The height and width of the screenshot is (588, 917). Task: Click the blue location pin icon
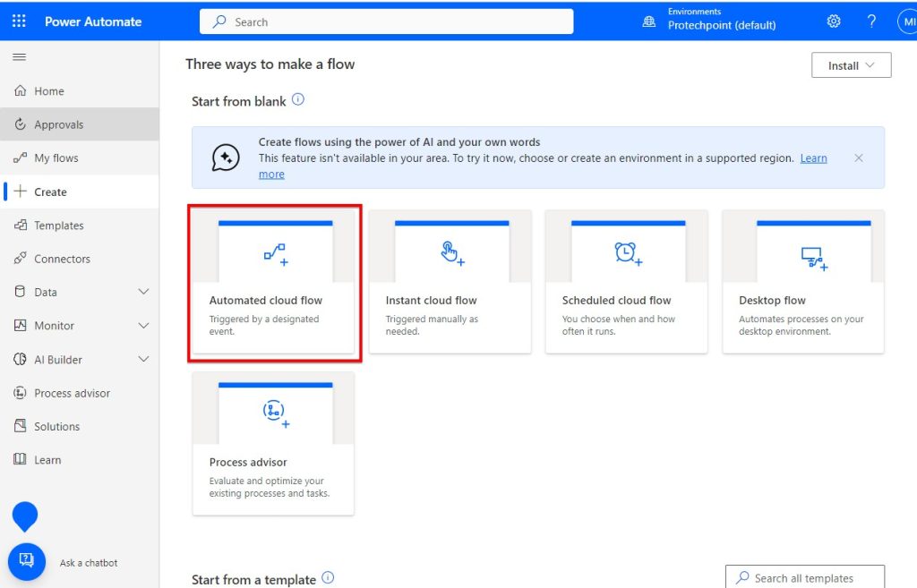point(24,516)
